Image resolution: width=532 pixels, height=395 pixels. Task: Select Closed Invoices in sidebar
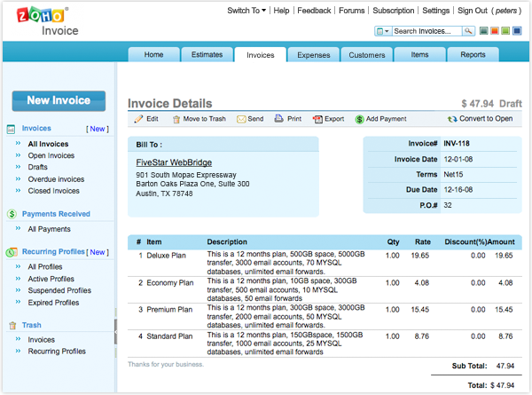point(53,191)
